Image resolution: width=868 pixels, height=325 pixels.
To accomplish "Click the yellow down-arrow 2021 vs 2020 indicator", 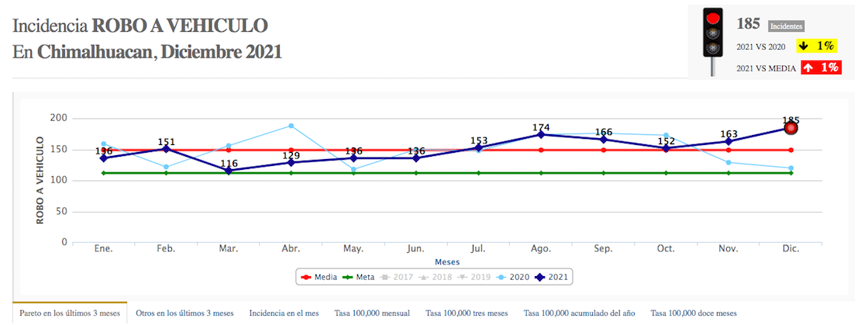I will 820,46.
